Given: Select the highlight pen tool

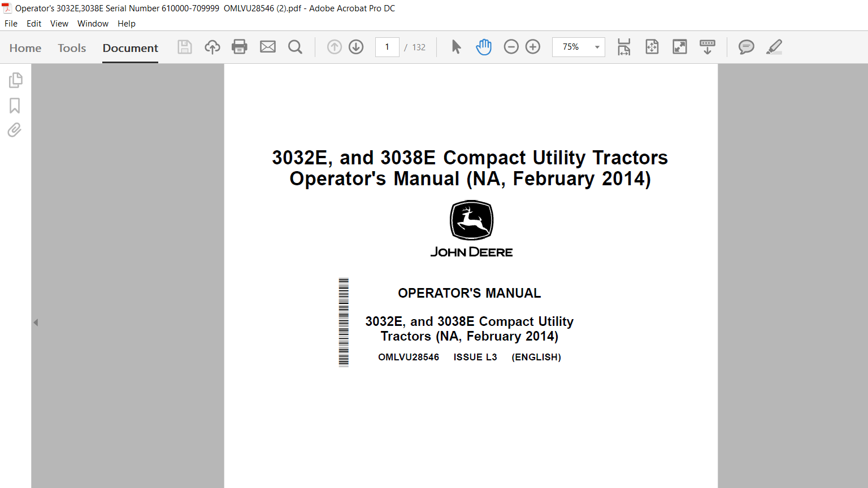Looking at the screenshot, I should pos(774,47).
